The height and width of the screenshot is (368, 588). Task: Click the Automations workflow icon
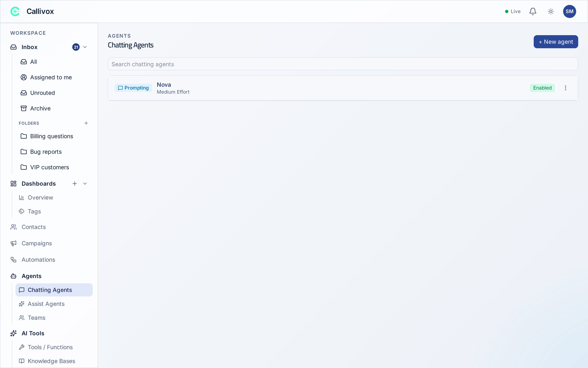click(x=14, y=260)
